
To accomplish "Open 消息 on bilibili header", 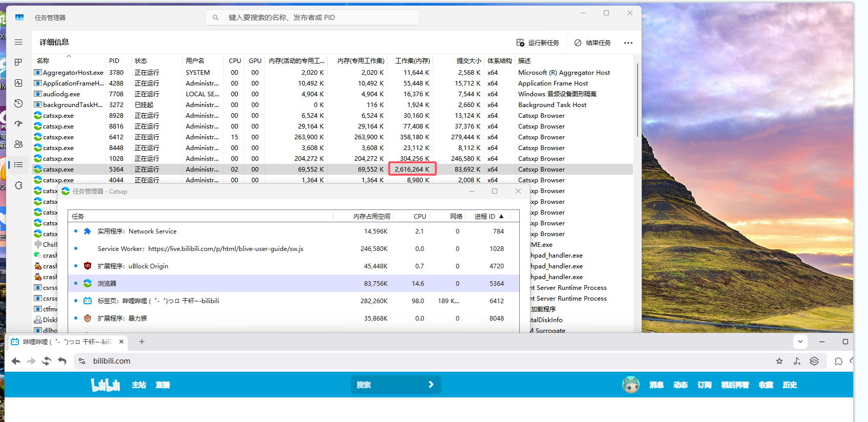I will 657,385.
